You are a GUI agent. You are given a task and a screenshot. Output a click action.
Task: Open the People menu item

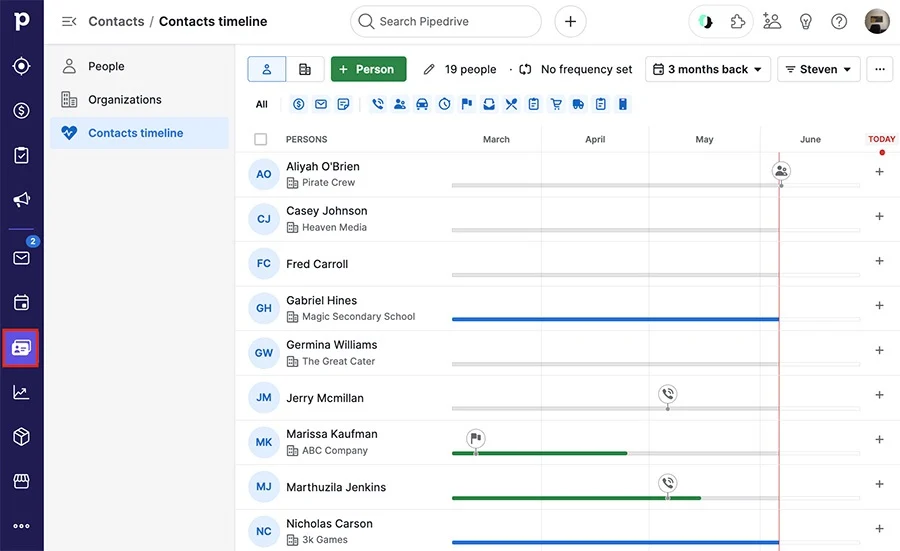[139, 67]
